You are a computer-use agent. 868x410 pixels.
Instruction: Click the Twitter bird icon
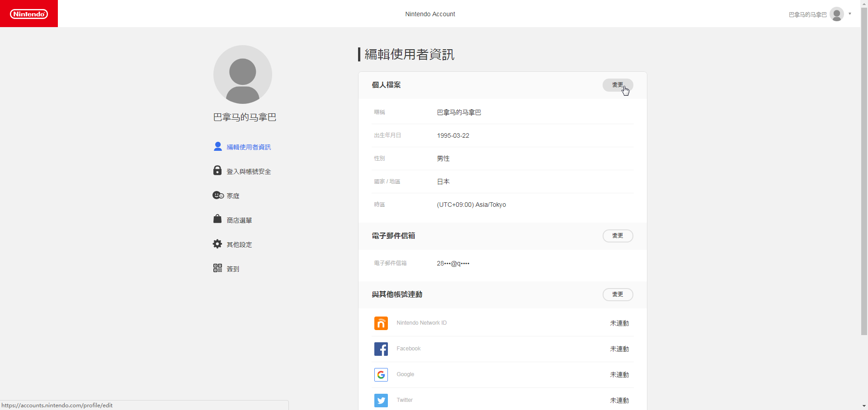click(381, 401)
